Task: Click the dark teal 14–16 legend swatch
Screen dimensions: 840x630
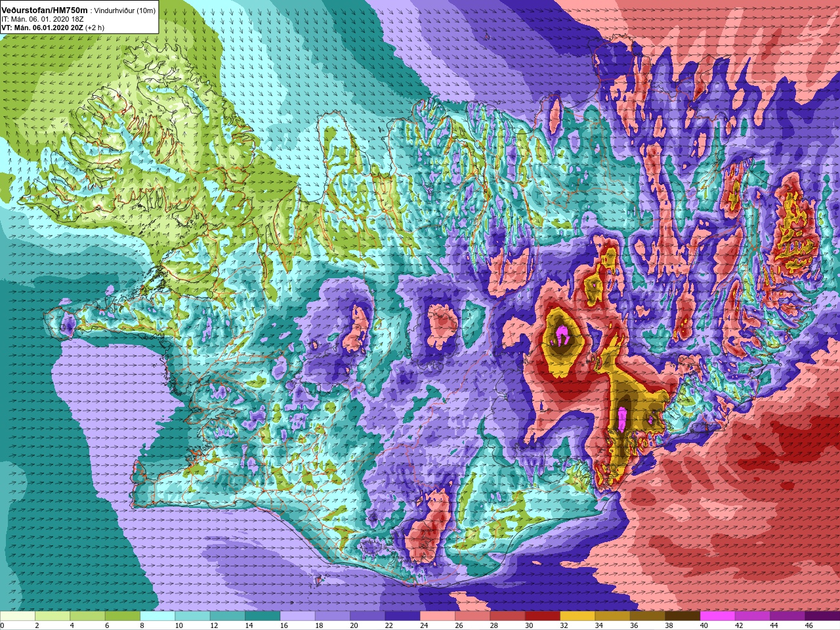Action: 262,616
